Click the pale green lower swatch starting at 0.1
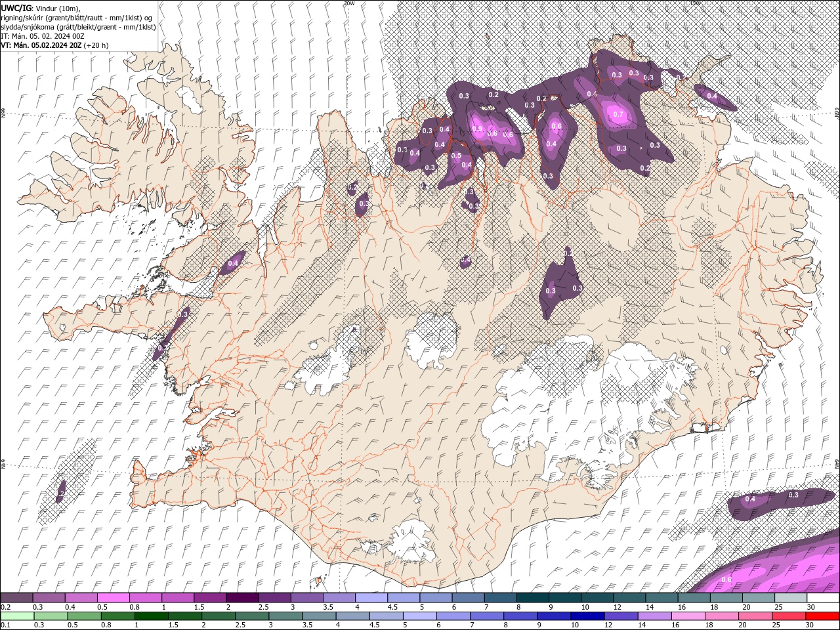840x630 pixels. (x=17, y=616)
